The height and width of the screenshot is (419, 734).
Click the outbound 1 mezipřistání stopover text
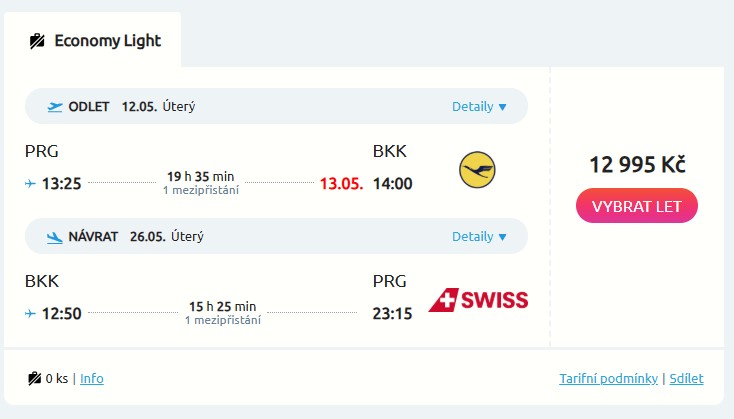pos(200,190)
